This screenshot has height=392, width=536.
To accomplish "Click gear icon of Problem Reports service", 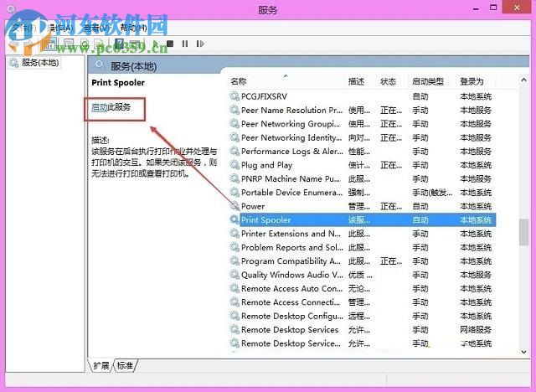I will pyautogui.click(x=234, y=247).
